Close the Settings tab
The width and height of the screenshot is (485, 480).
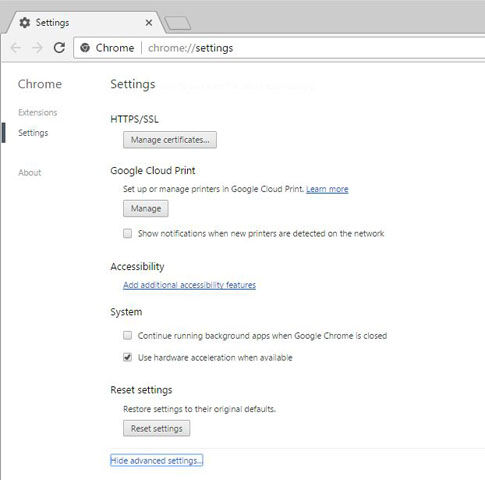pyautogui.click(x=149, y=23)
